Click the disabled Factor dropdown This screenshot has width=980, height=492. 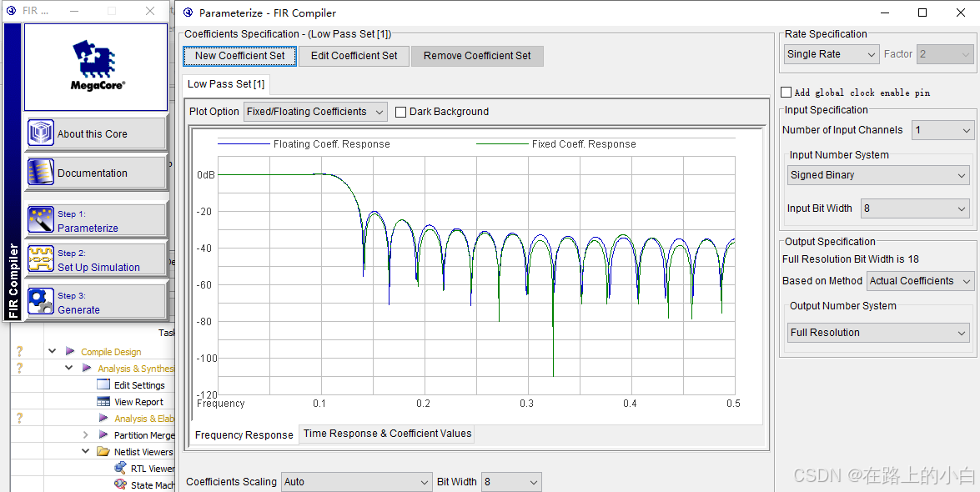pyautogui.click(x=945, y=53)
